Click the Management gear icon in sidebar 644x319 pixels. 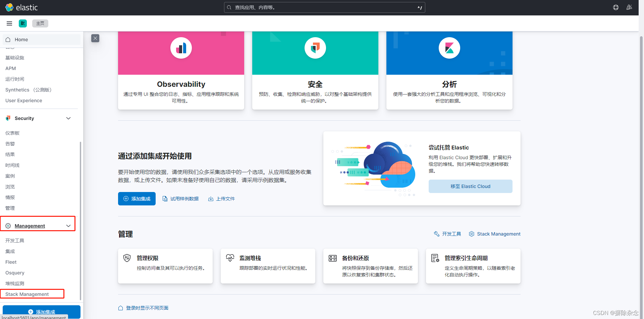tap(8, 226)
